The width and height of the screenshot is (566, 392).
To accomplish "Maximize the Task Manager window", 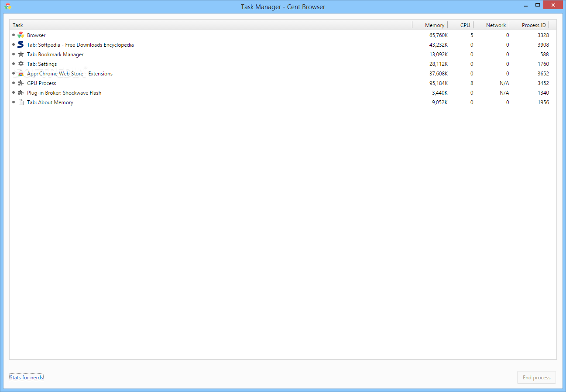I will click(x=538, y=5).
